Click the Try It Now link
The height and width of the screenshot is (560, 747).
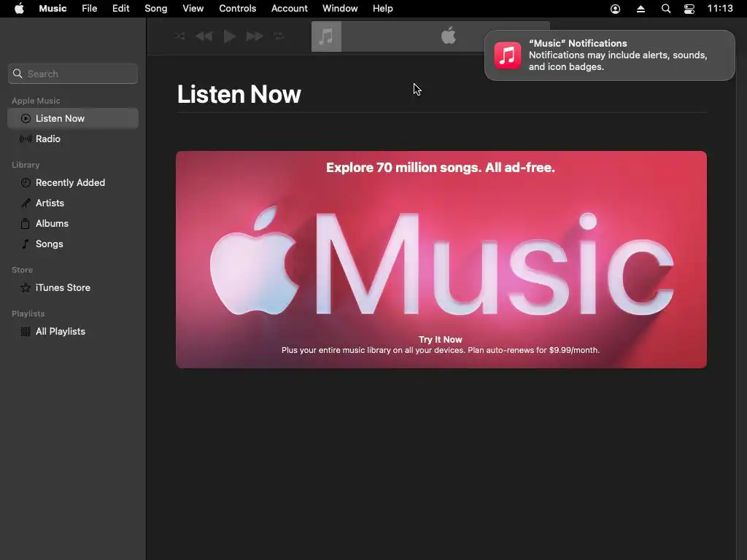coord(441,340)
